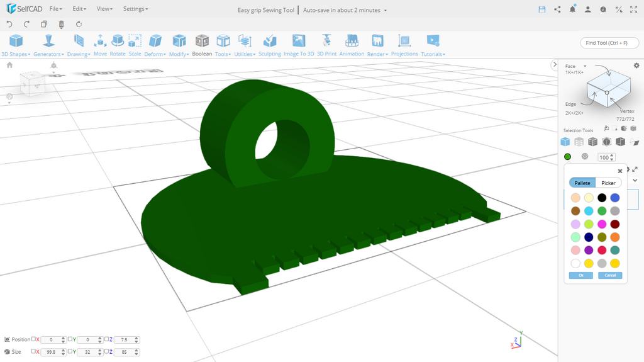644x362 pixels.
Task: Open the current green object color swatch
Action: pyautogui.click(x=568, y=157)
